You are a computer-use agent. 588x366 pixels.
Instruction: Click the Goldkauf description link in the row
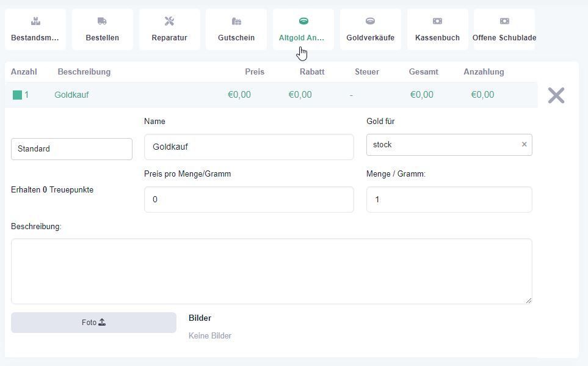tap(71, 95)
